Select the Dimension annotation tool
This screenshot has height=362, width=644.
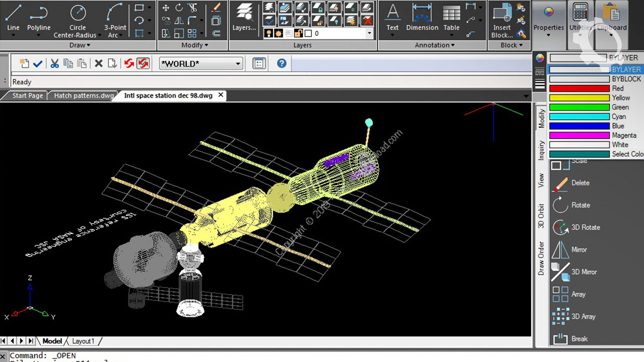(x=422, y=18)
